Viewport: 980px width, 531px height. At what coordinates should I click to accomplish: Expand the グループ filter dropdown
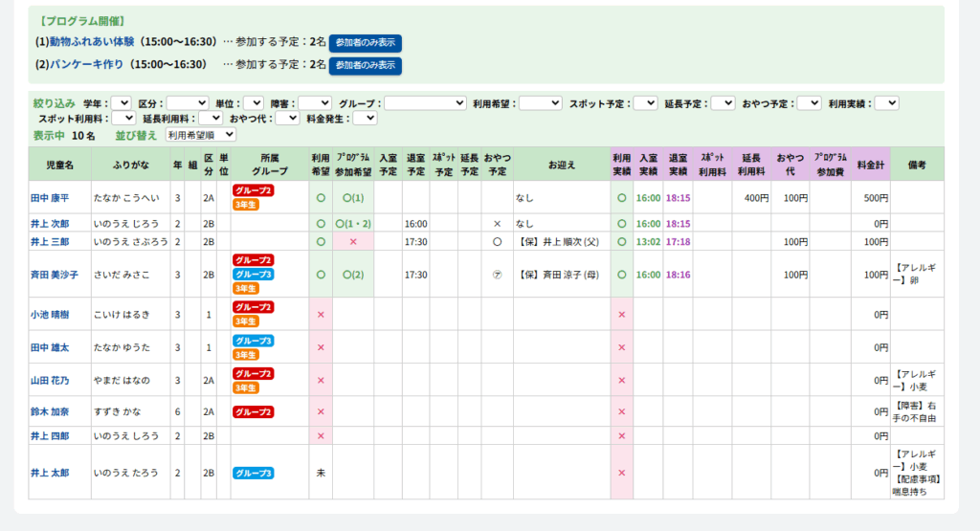(x=425, y=103)
